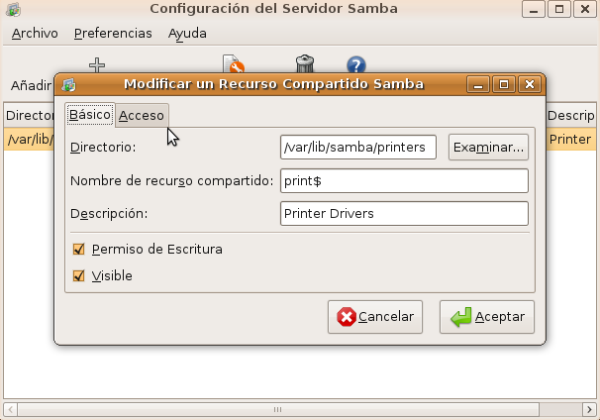Image resolution: width=600 pixels, height=420 pixels.
Task: Click the Descripción text field
Action: click(x=404, y=214)
